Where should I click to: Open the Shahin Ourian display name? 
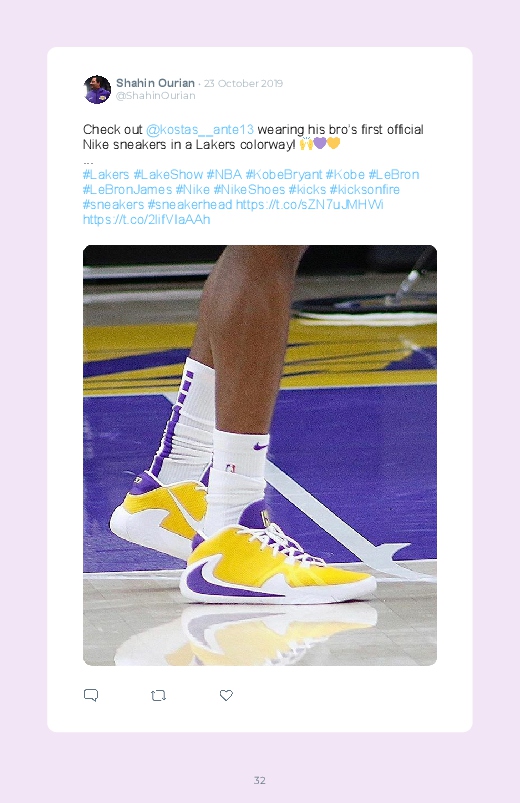click(155, 83)
